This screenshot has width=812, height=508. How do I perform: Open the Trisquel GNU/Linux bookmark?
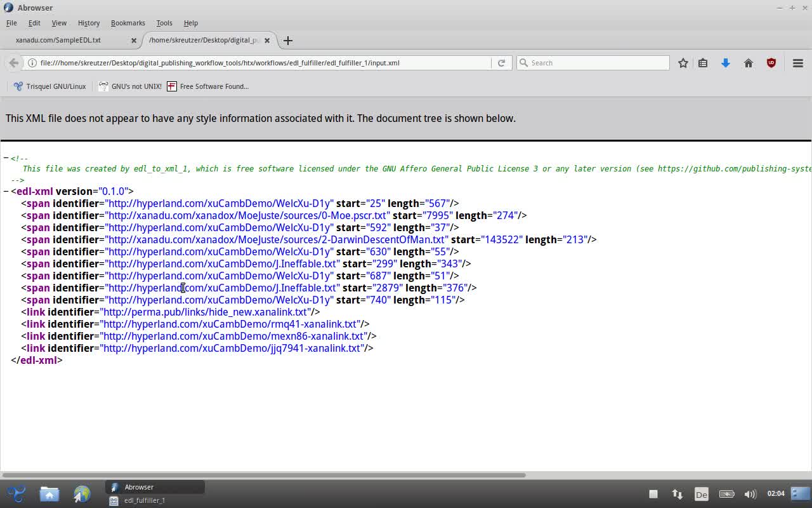49,86
